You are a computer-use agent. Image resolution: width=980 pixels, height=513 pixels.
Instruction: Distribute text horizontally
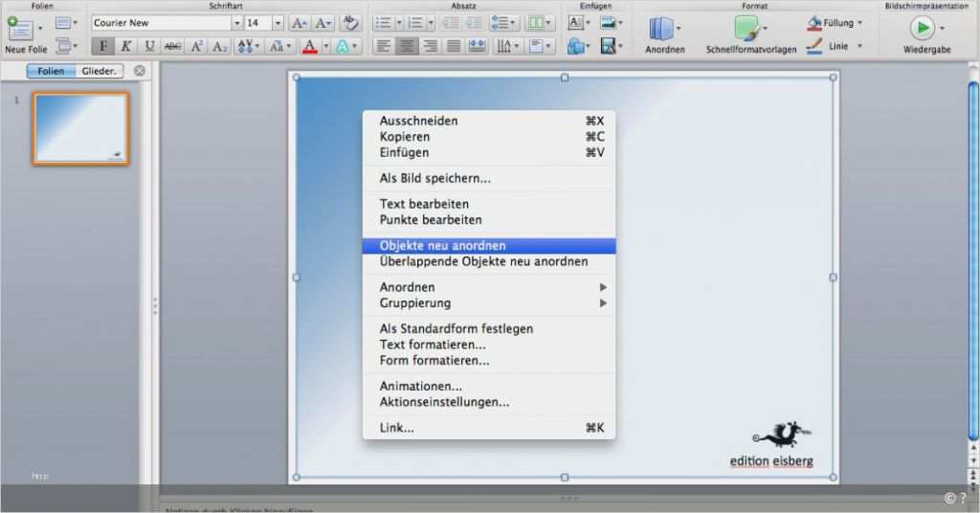(477, 46)
